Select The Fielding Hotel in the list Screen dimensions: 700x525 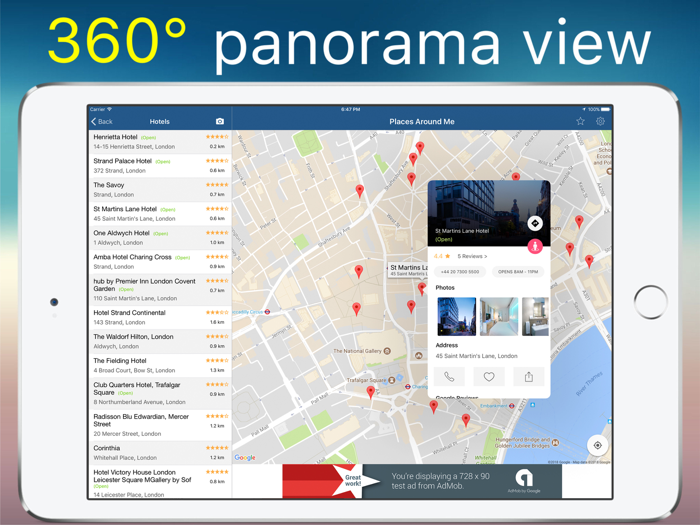click(159, 366)
